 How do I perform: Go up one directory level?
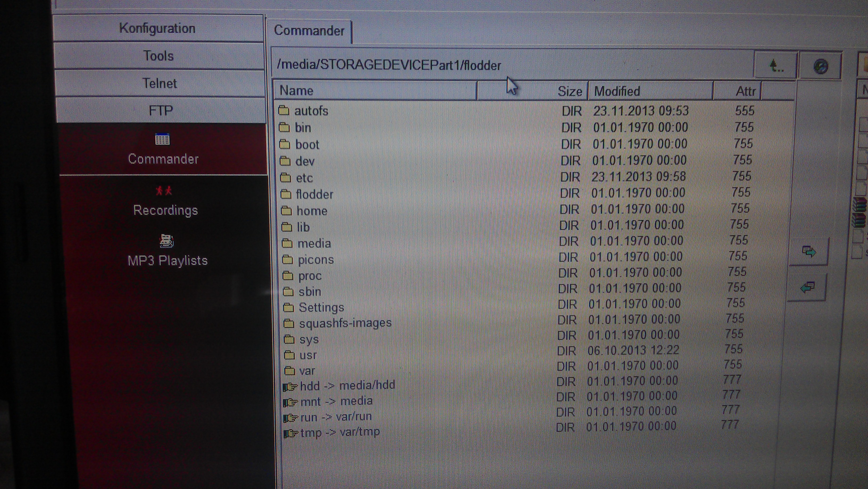pos(776,66)
